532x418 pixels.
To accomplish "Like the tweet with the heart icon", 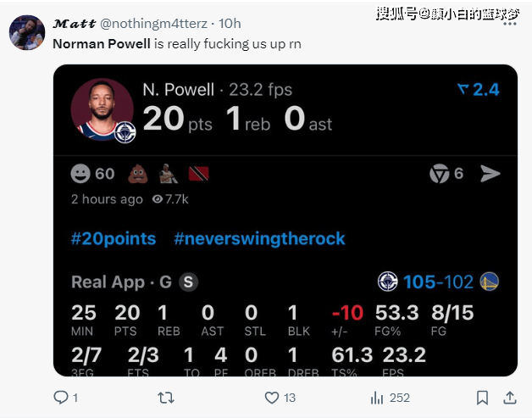I will [272, 398].
